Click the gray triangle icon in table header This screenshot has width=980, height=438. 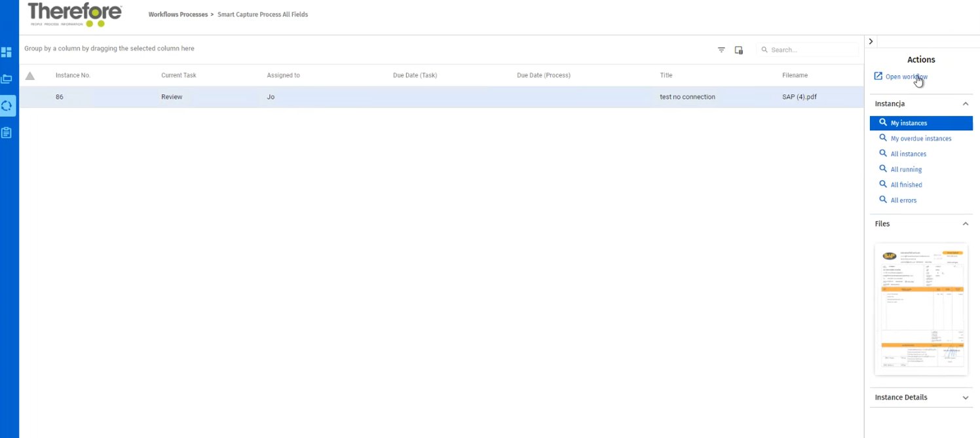[x=30, y=76]
